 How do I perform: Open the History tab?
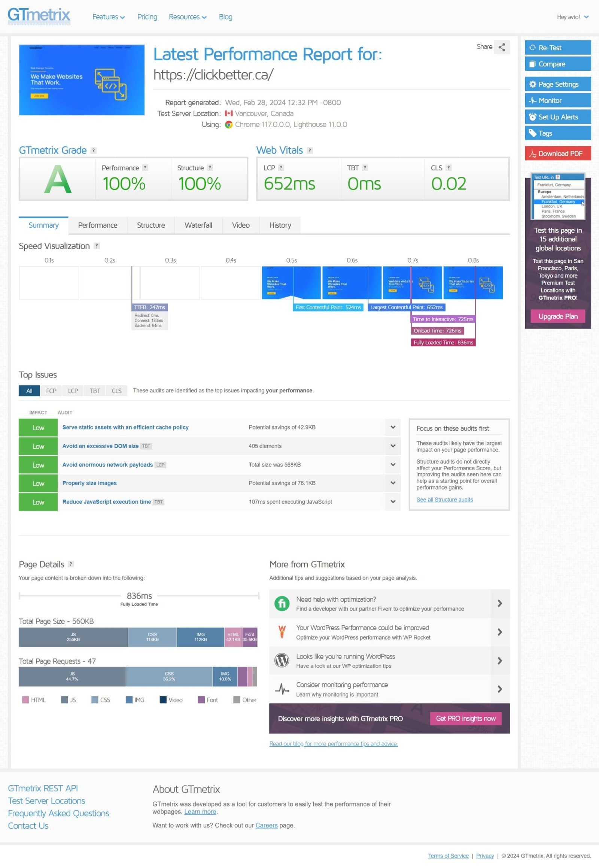pyautogui.click(x=280, y=225)
